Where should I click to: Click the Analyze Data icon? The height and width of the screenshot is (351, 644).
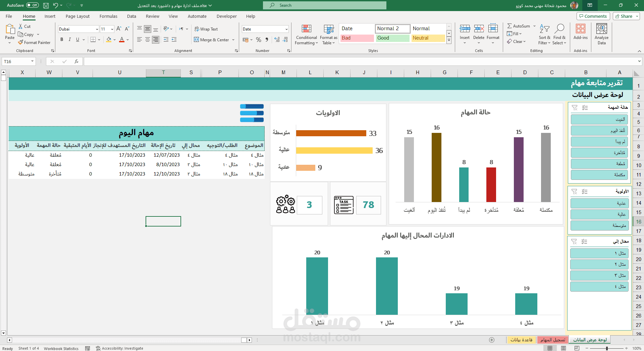(602, 29)
